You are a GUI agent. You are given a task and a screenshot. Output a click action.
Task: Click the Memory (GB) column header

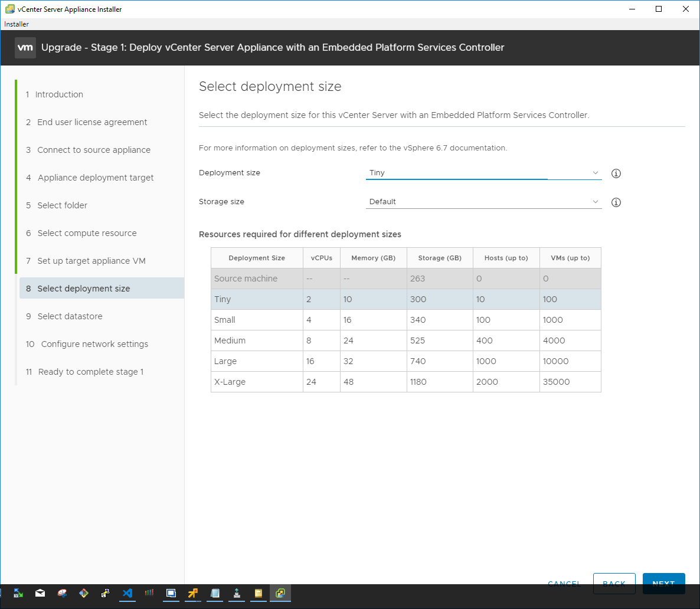click(x=373, y=258)
